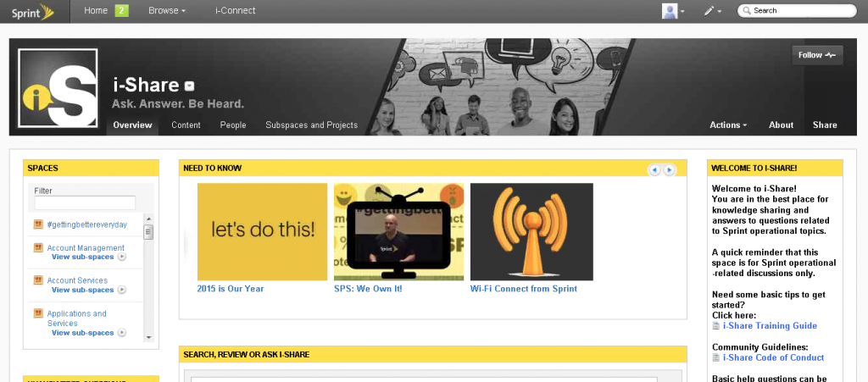
Task: Click the i-Share Training Guide document icon
Action: [x=716, y=326]
